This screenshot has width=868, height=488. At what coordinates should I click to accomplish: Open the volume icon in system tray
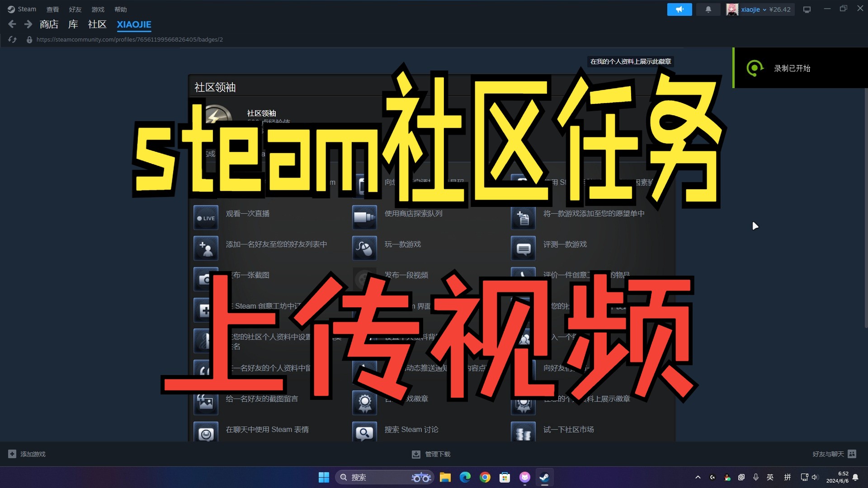point(815,477)
